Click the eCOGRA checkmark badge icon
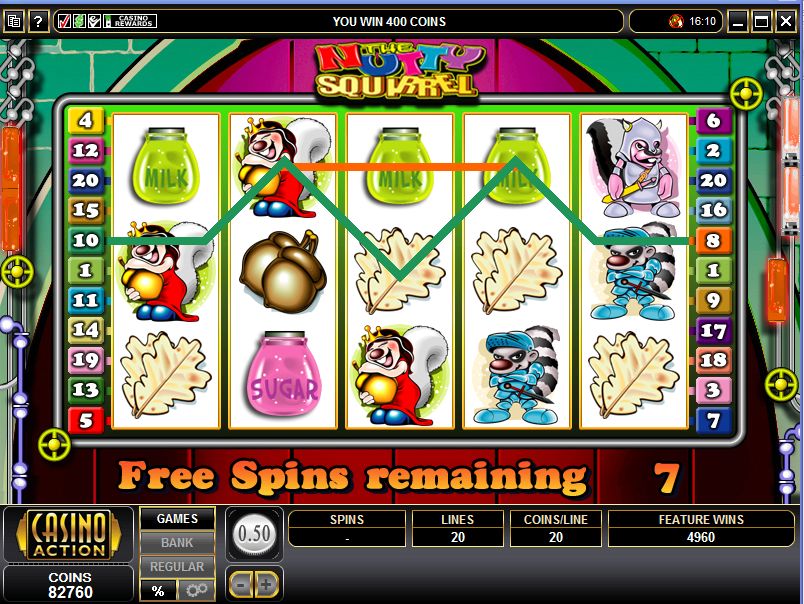The width and height of the screenshot is (804, 604). (94, 21)
